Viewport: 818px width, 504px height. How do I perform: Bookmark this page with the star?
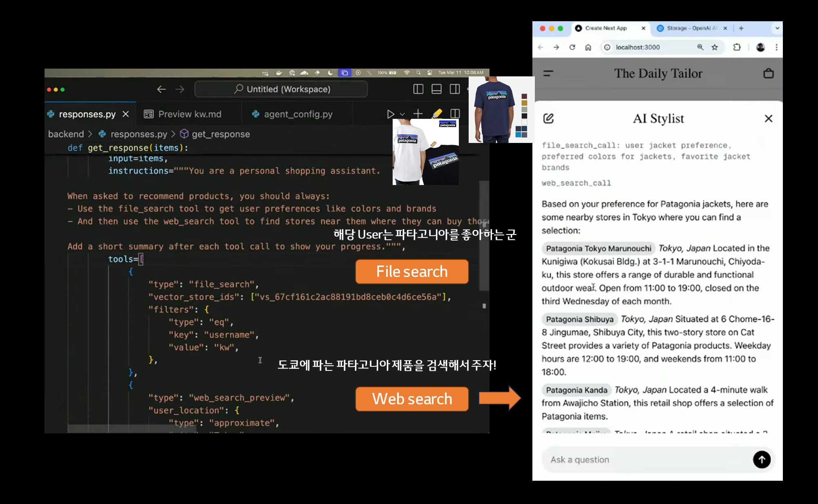(715, 47)
